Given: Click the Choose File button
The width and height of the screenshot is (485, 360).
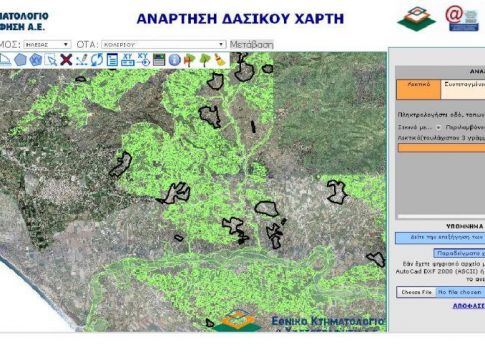Looking at the screenshot, I should point(417,292).
